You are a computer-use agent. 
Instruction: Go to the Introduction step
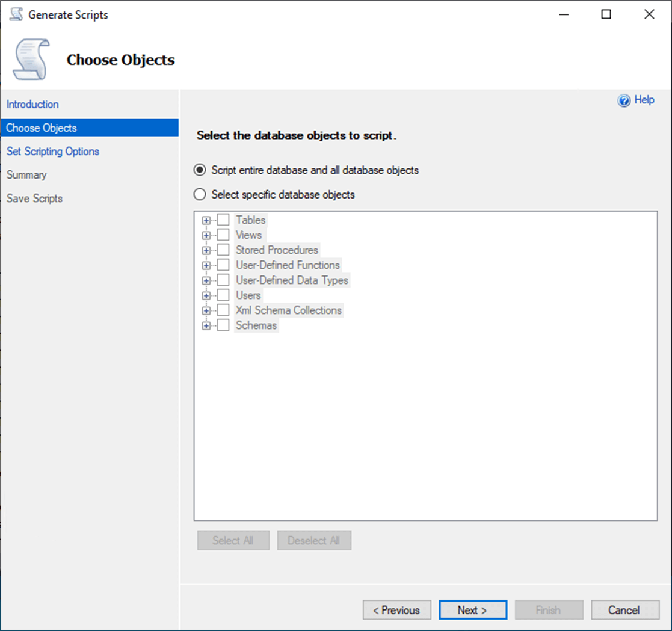[32, 104]
